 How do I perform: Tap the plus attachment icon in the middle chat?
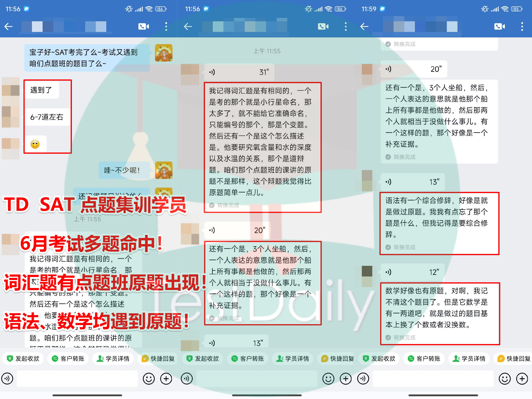[346, 379]
